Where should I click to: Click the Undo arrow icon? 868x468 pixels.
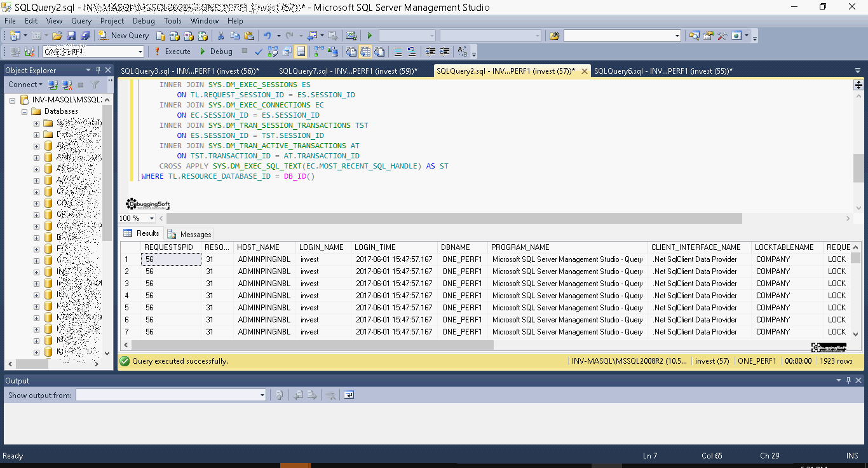tap(268, 36)
